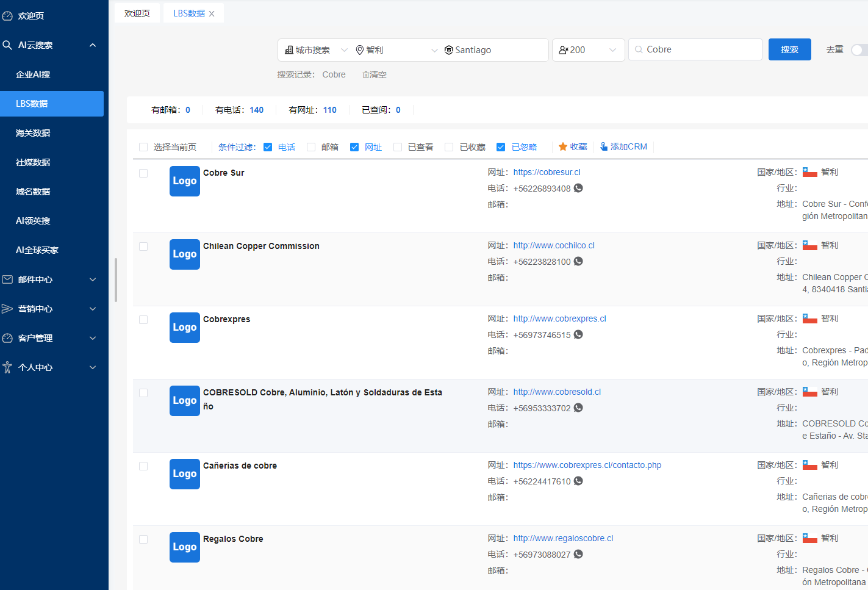Open the 智利 country dropdown
868x590 pixels.
[396, 50]
